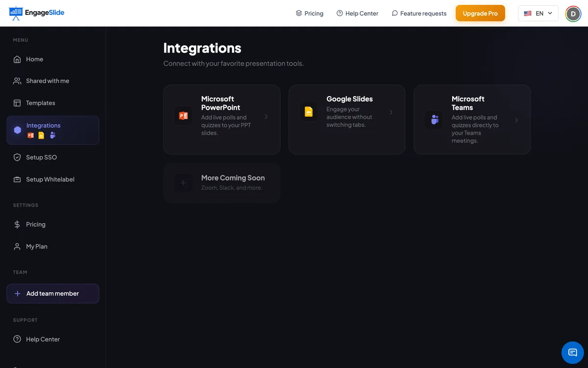Click the small PowerPoint icon under Integrations
The height and width of the screenshot is (368, 588).
coord(30,135)
